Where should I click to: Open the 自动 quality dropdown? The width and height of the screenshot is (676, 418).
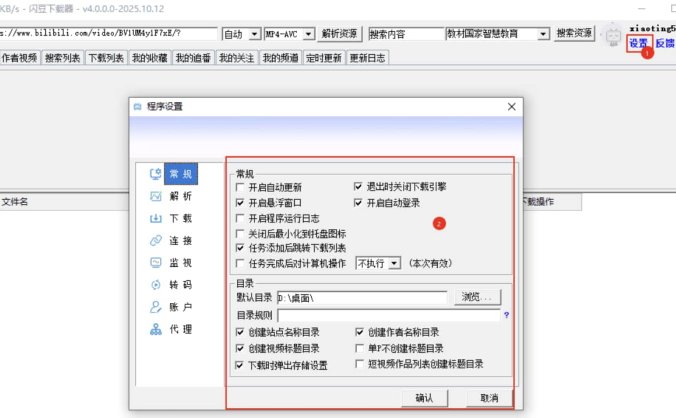tap(241, 34)
